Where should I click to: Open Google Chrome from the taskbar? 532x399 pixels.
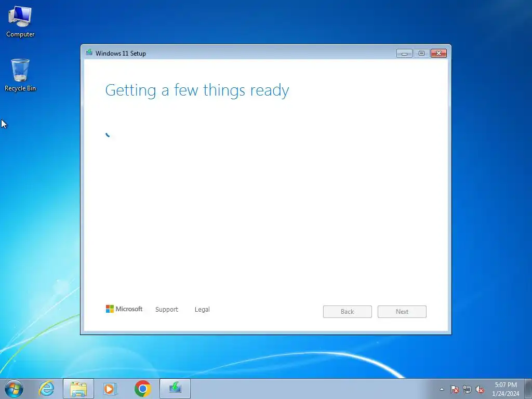coord(142,389)
